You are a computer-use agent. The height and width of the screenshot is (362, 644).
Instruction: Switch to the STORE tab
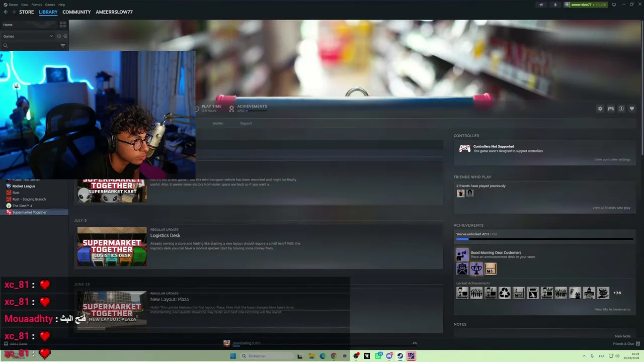coord(26,12)
